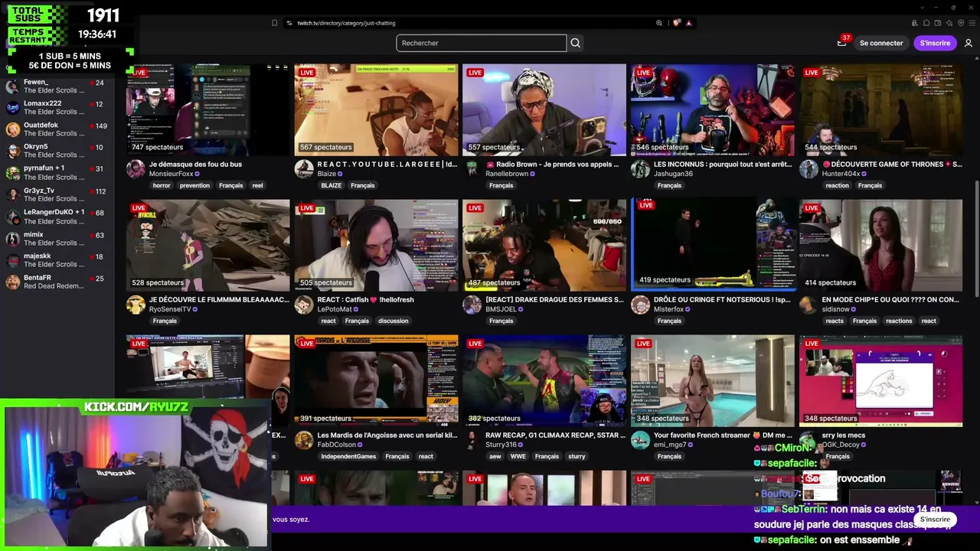Image resolution: width=980 pixels, height=551 pixels.
Task: Open Ranellebrown channel avatar
Action: click(472, 169)
